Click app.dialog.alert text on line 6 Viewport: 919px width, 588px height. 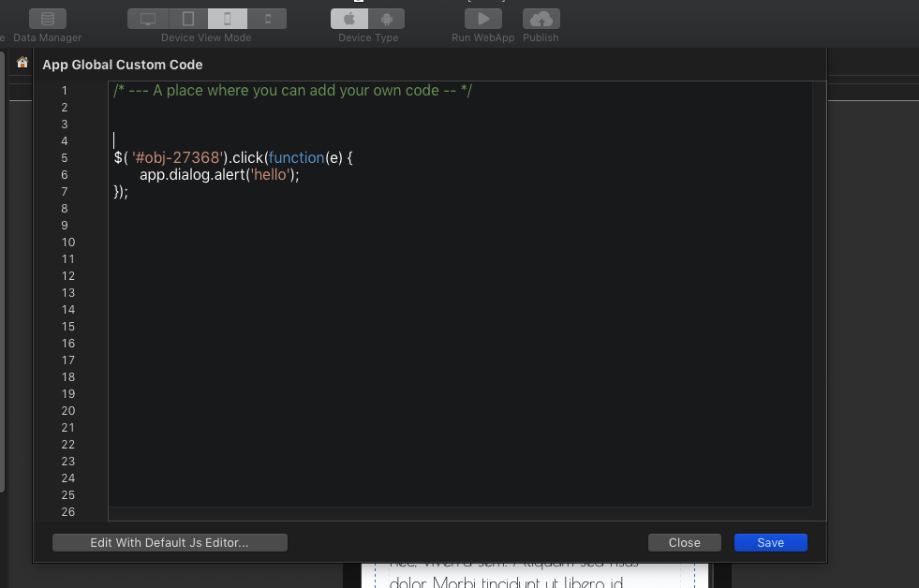pyautogui.click(x=192, y=174)
